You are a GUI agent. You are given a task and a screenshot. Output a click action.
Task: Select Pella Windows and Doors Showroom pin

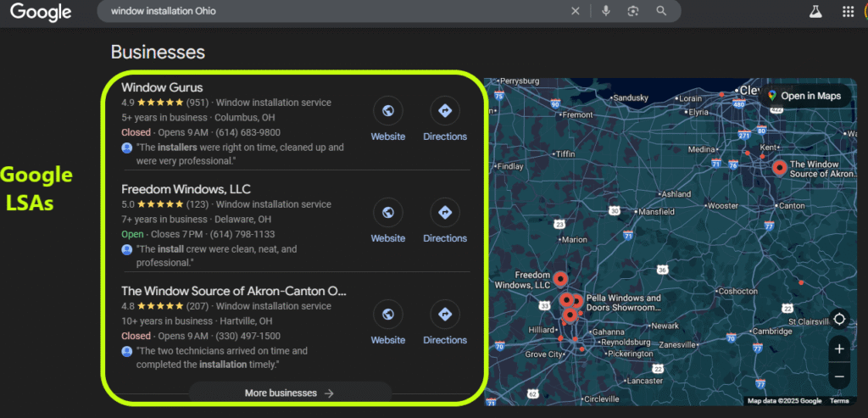tap(576, 302)
